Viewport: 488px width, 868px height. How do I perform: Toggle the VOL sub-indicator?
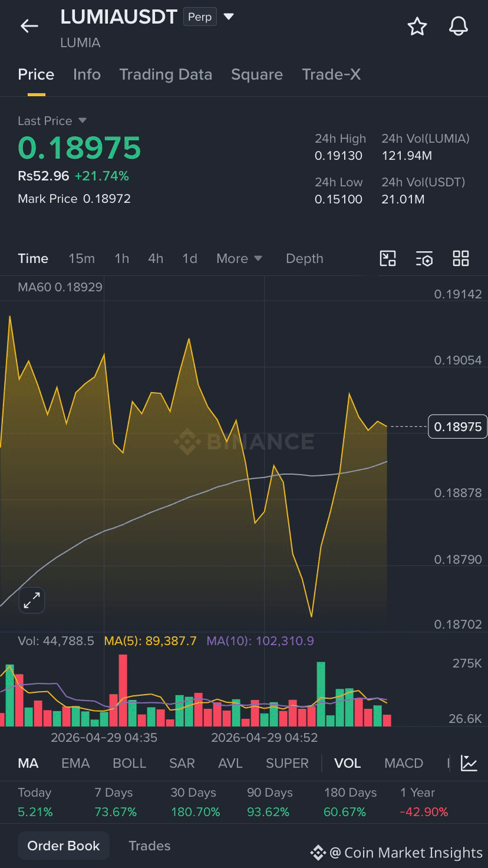click(348, 763)
